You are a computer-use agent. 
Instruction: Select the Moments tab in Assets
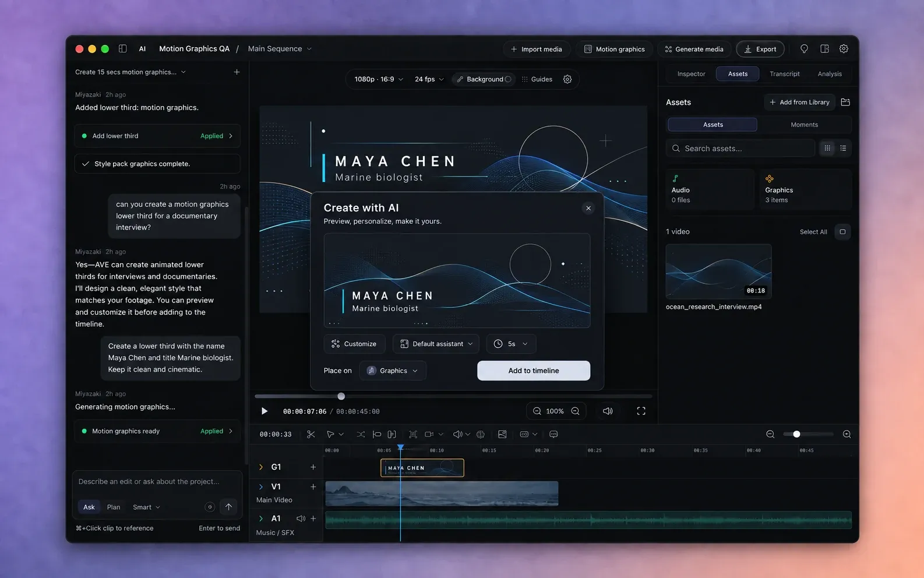804,125
